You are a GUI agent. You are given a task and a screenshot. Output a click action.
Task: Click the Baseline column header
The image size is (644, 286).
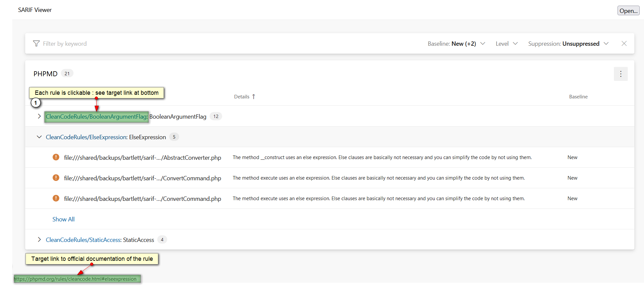click(x=578, y=97)
